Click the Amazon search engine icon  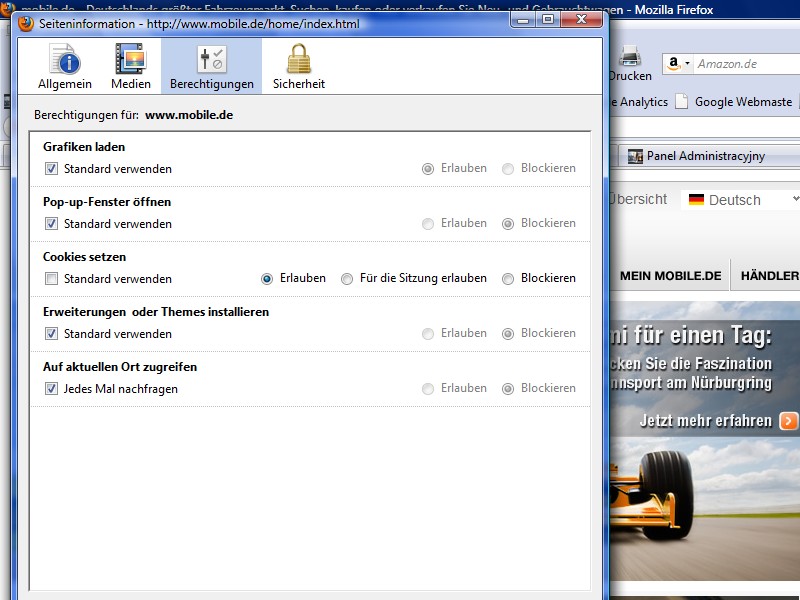[x=673, y=63]
